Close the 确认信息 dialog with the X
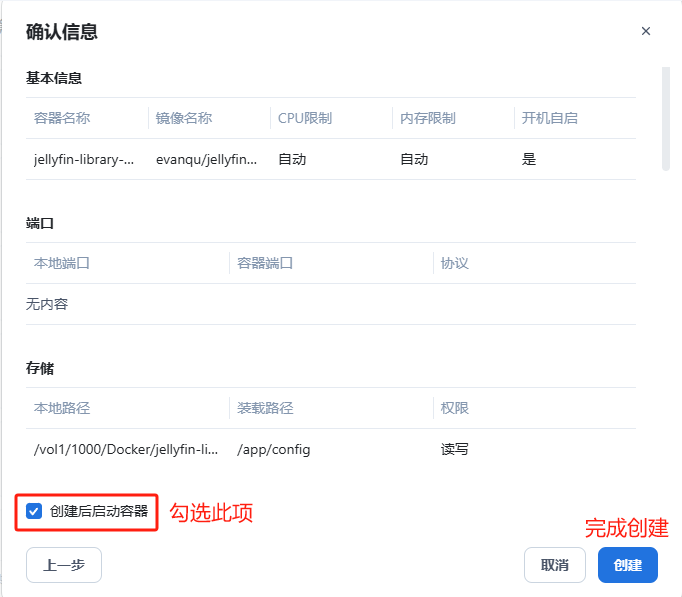This screenshot has width=682, height=597. coord(645,31)
